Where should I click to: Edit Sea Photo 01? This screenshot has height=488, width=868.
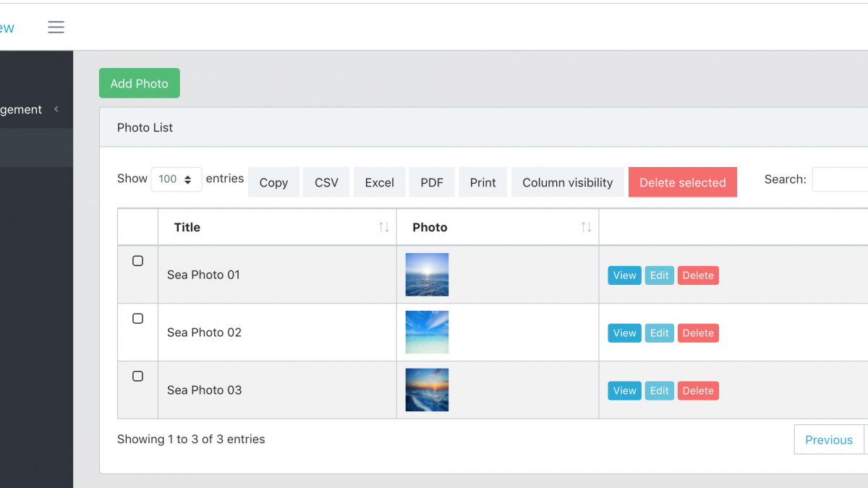pos(660,275)
